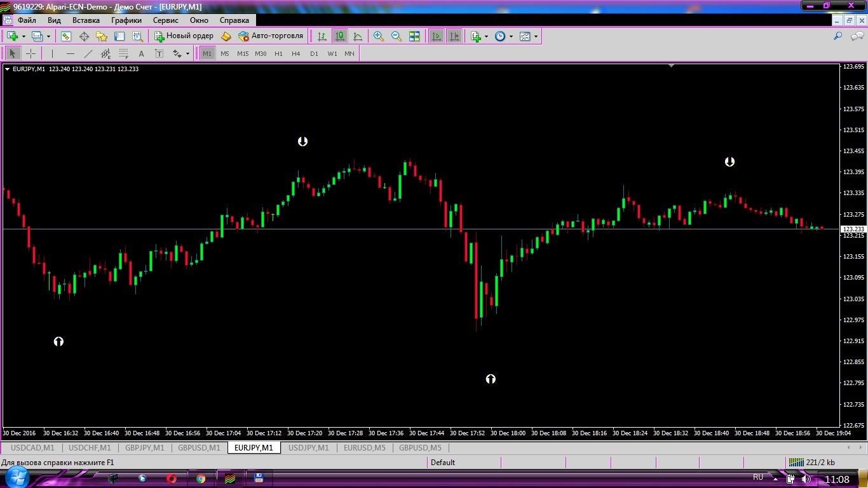Viewport: 868px width, 488px height.
Task: Click the search magnifier icon
Action: click(x=838, y=36)
